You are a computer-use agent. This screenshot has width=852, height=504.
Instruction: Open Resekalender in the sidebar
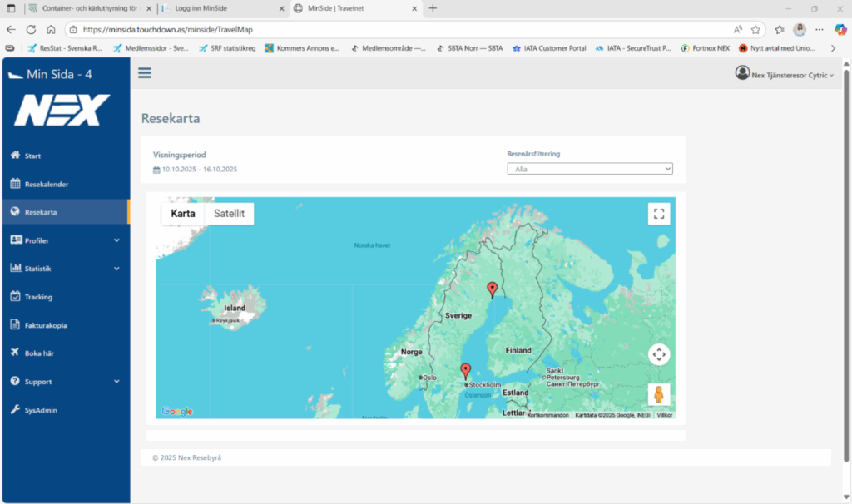click(47, 184)
